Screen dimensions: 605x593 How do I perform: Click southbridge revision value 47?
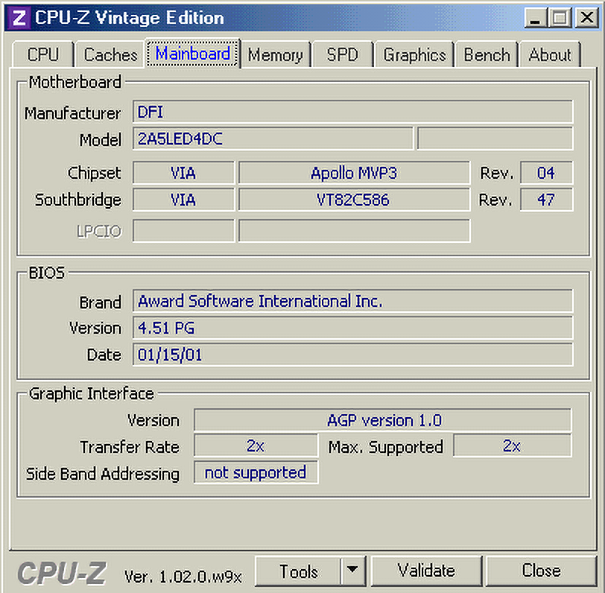[x=546, y=199]
